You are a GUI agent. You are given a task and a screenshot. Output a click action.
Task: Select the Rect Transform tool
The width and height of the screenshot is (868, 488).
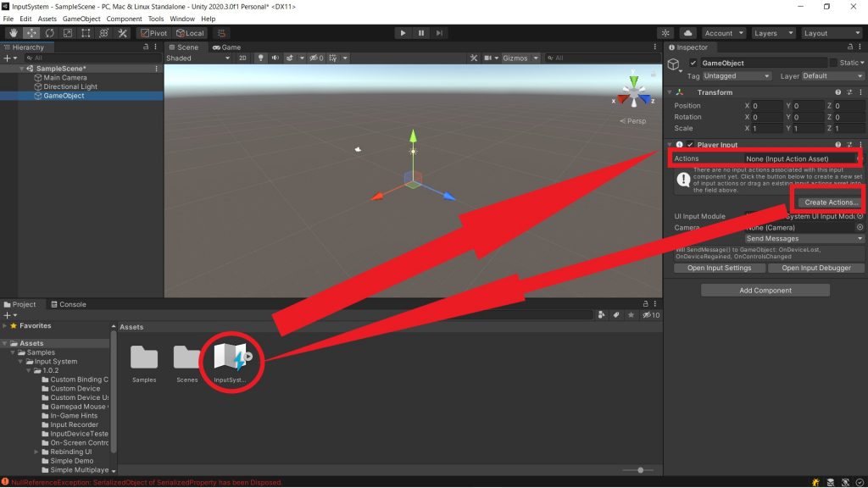(x=84, y=32)
